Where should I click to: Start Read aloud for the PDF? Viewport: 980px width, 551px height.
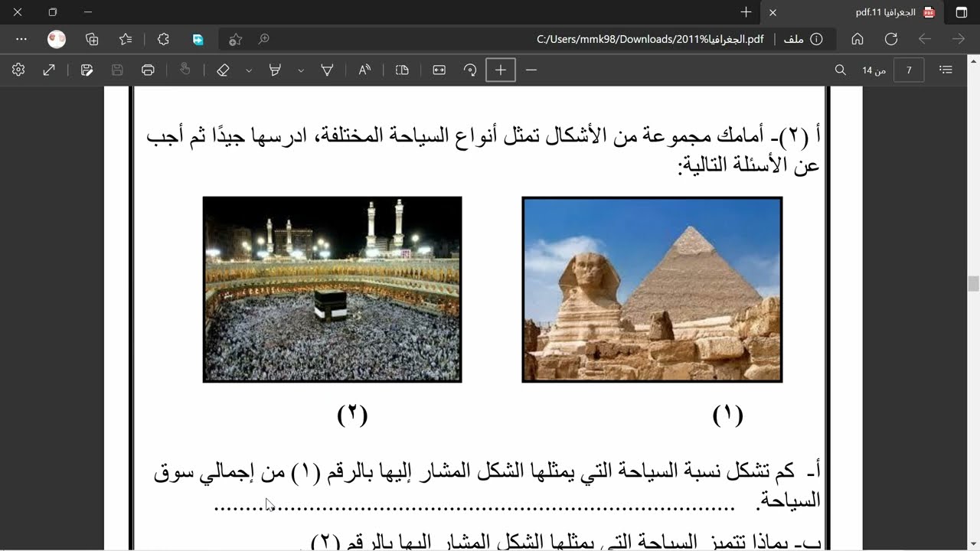364,70
